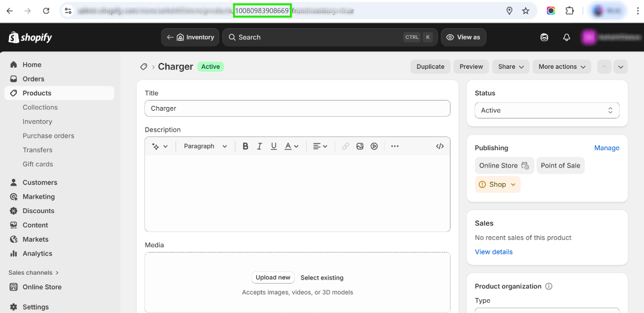Expand the More actions dropdown
The height and width of the screenshot is (313, 644).
tap(562, 66)
